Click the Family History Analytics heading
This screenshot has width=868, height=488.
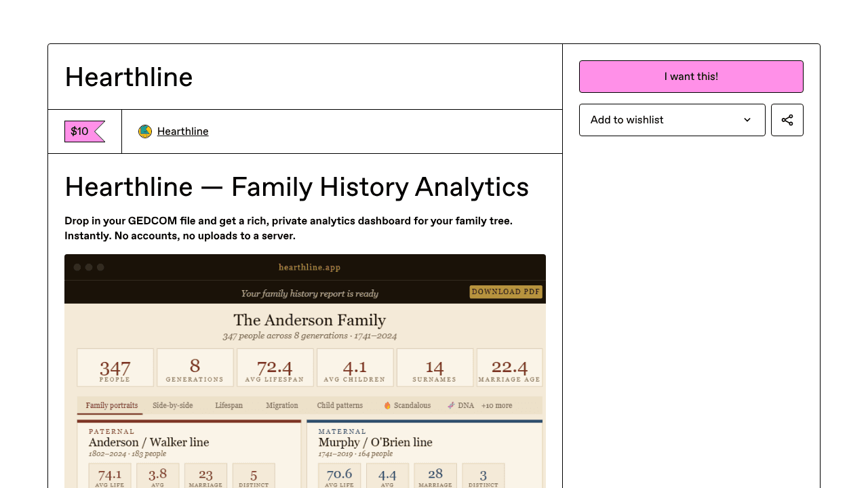pyautogui.click(x=296, y=187)
